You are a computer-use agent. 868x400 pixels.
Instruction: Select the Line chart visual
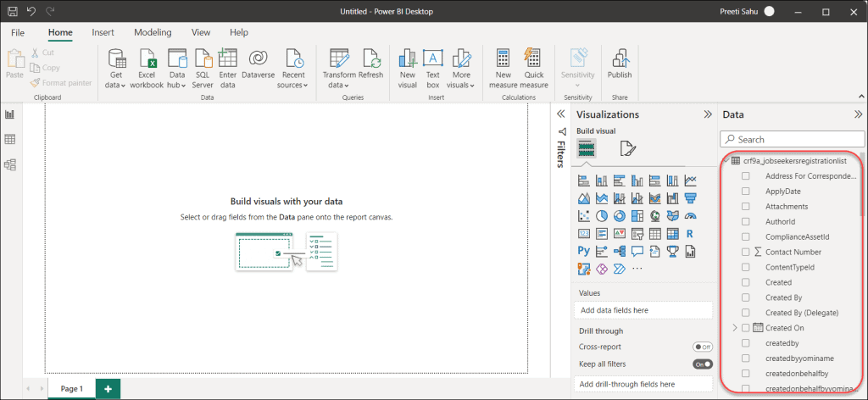690,181
